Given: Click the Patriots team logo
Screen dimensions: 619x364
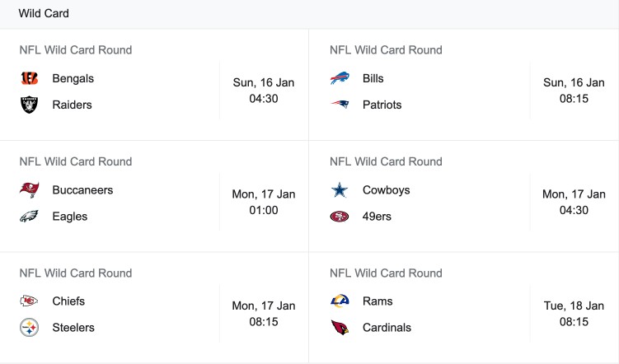Looking at the screenshot, I should (340, 105).
